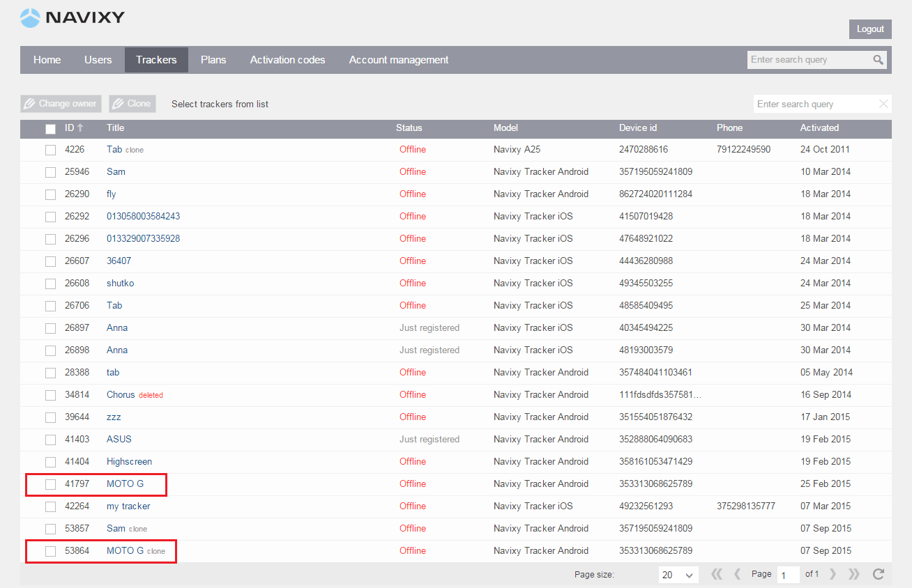Sort by Title column header
912x588 pixels.
115,127
